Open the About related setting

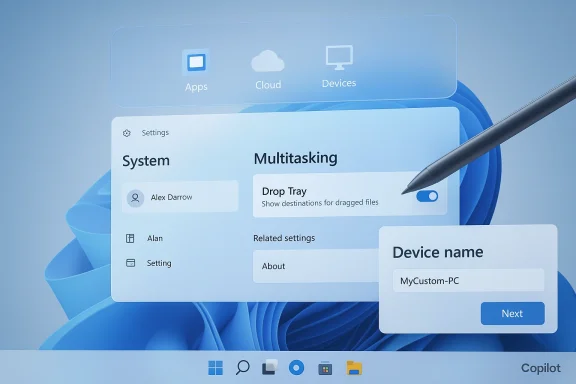[316, 266]
